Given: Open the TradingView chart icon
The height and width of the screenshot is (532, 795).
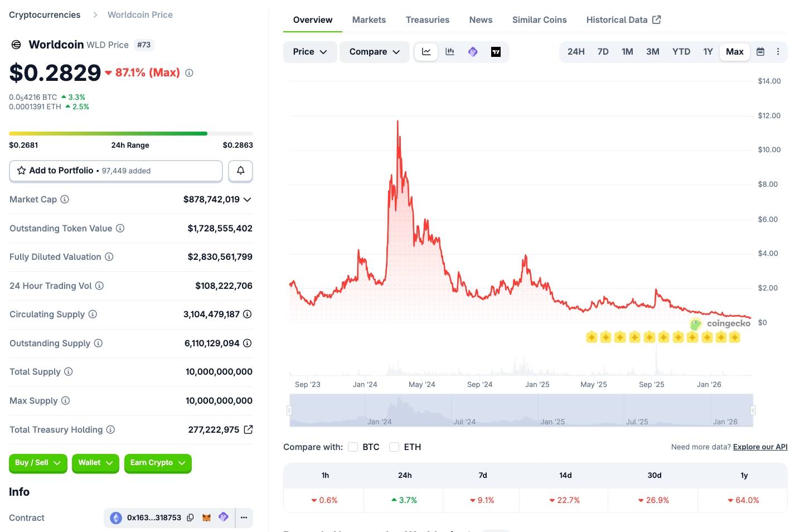Looking at the screenshot, I should [x=495, y=51].
